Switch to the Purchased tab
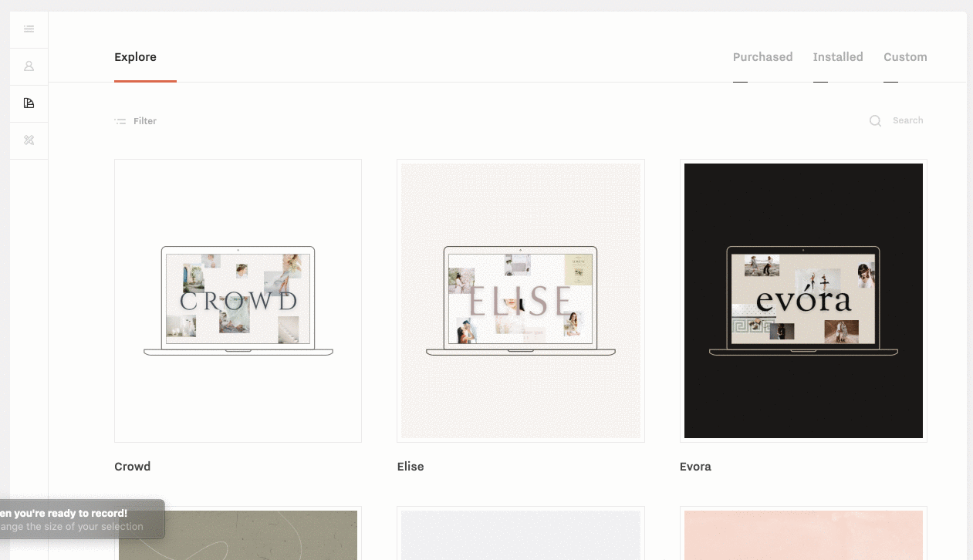Image resolution: width=973 pixels, height=560 pixels. pos(762,57)
